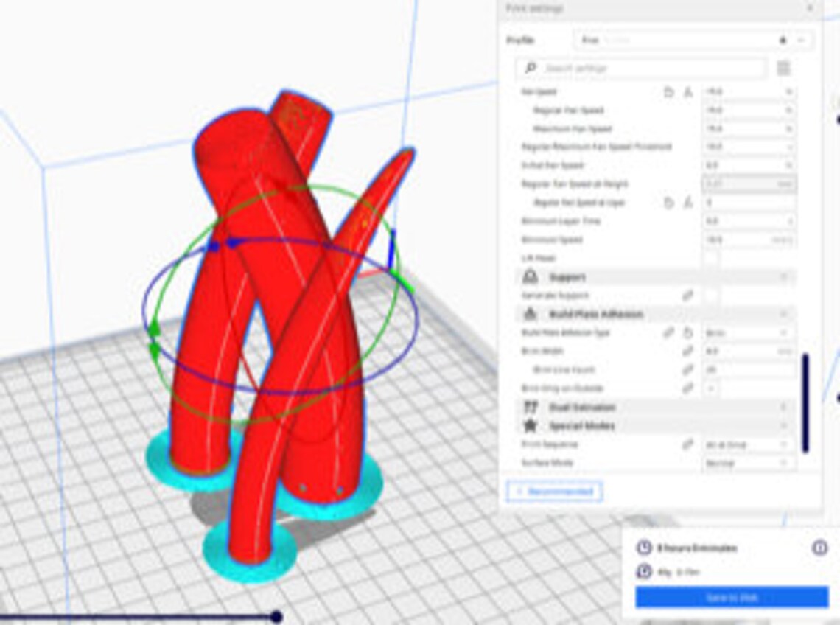Click the link icon beside Brim Width
Viewport: 840px width, 625px height.
point(687,351)
